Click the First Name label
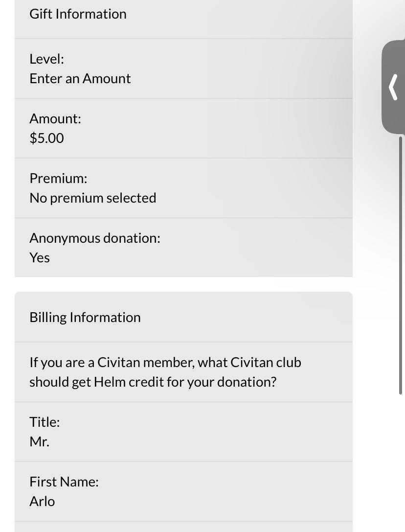This screenshot has width=405, height=532. [64, 482]
